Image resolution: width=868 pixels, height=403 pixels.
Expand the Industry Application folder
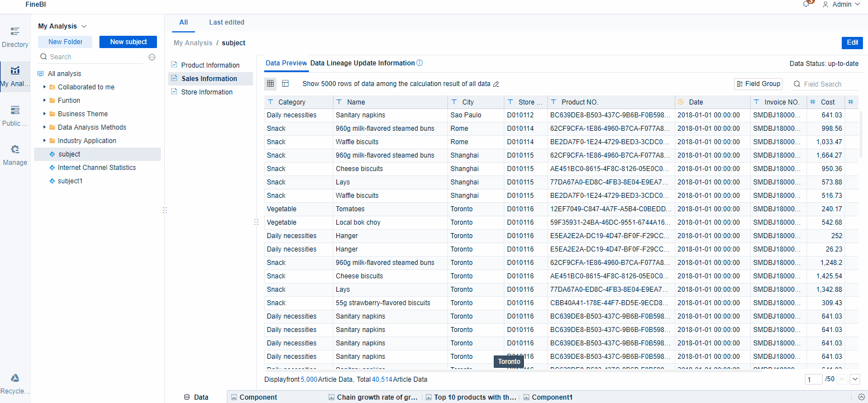point(45,140)
